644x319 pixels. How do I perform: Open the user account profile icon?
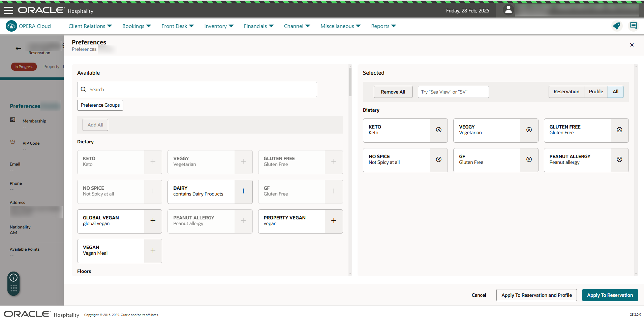click(508, 10)
